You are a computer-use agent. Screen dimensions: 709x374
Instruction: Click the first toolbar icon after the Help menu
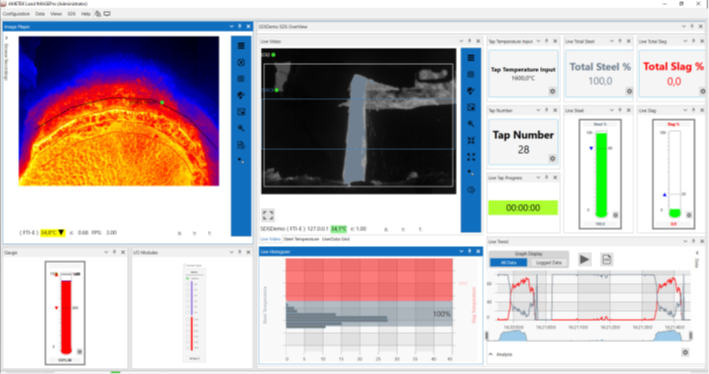[98, 14]
